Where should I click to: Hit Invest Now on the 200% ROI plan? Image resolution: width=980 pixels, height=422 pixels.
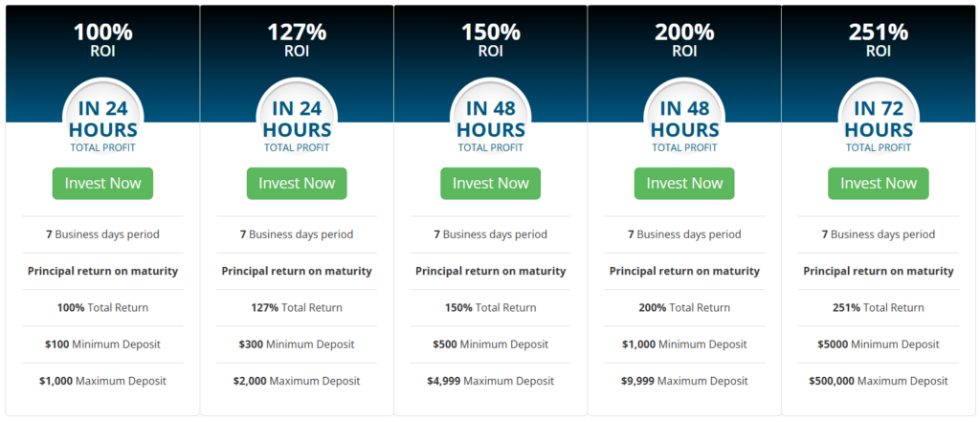click(684, 184)
